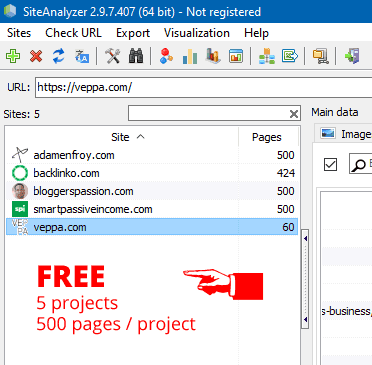Click the sitemap structure icon
This screenshot has height=365, width=372.
click(267, 56)
